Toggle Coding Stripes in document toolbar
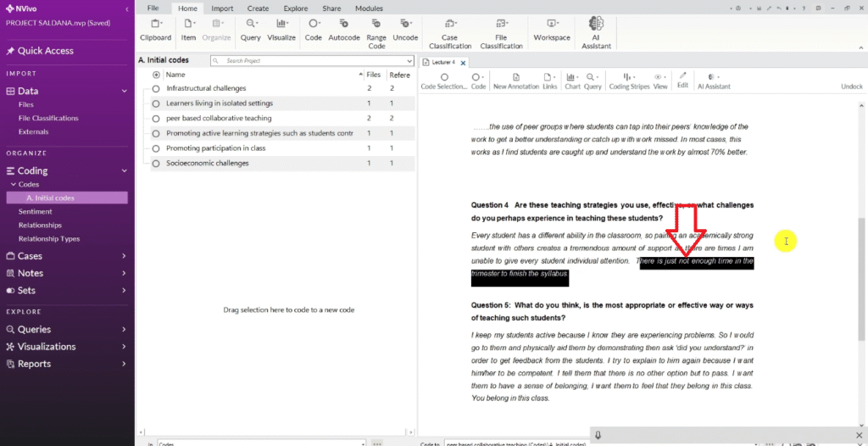The height and width of the screenshot is (446, 868). (x=629, y=77)
